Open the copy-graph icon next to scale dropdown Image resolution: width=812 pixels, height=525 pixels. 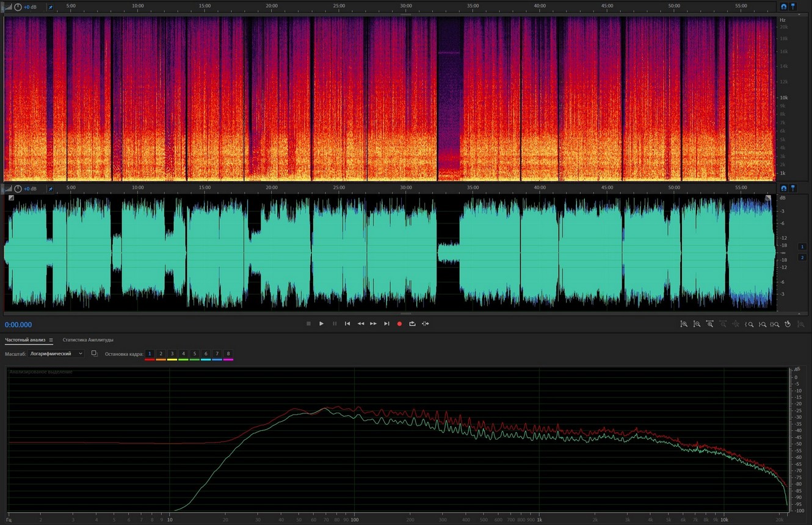94,353
